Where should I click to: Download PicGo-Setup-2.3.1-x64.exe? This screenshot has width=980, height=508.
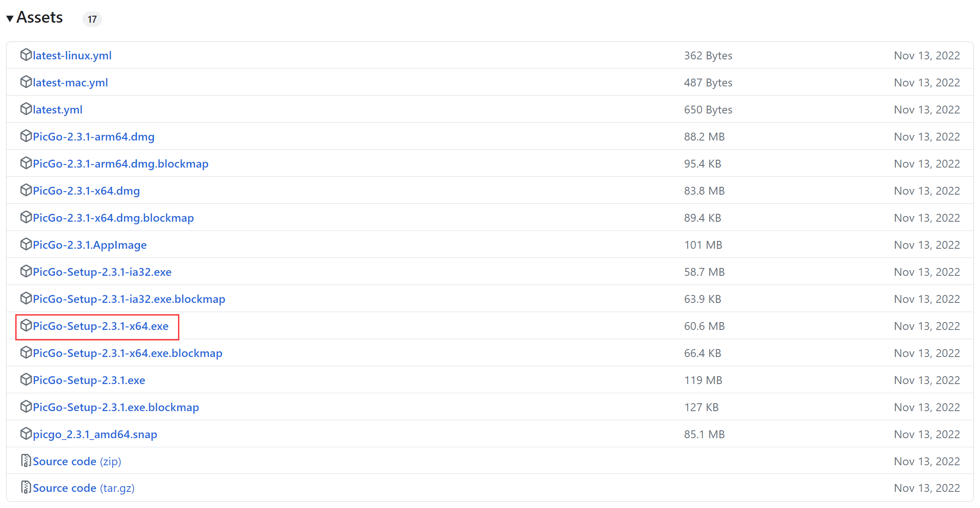point(100,326)
